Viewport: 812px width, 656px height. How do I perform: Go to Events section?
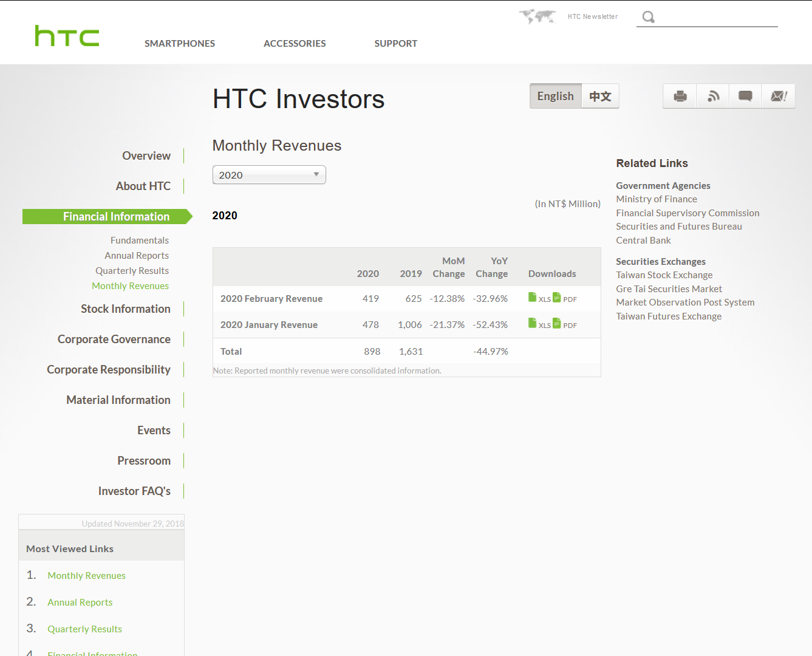(x=154, y=431)
